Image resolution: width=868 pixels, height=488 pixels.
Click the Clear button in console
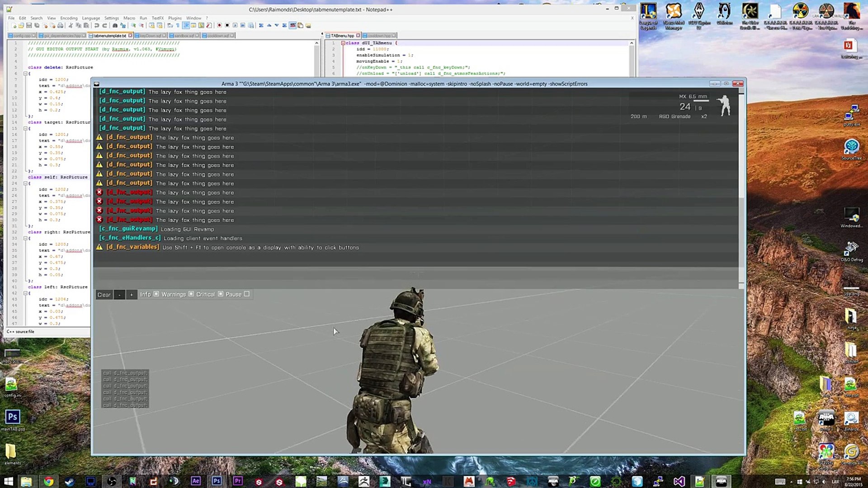(104, 295)
